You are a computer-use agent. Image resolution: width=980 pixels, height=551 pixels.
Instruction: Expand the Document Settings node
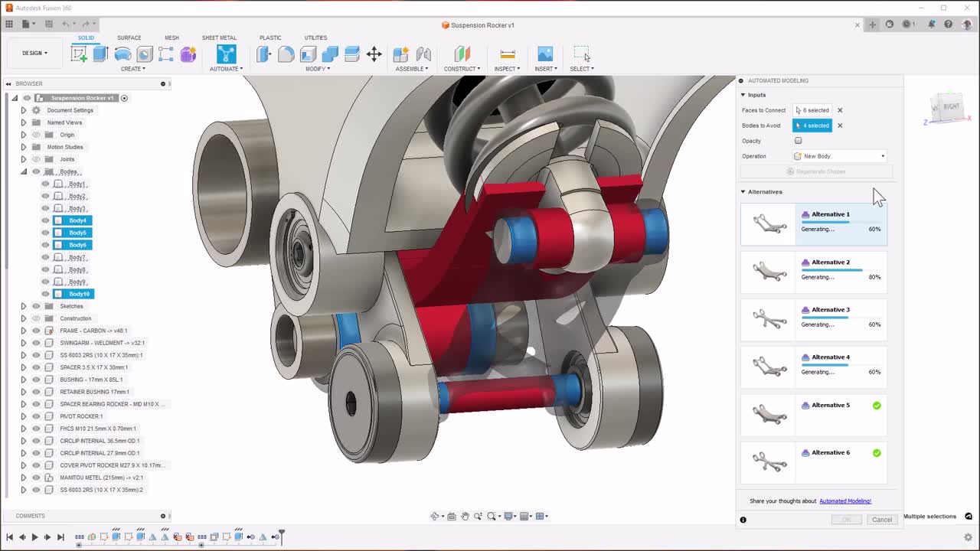click(x=23, y=110)
